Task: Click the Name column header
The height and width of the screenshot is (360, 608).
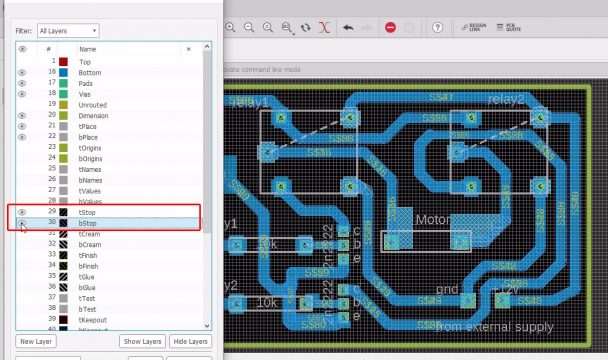Action: pos(88,49)
